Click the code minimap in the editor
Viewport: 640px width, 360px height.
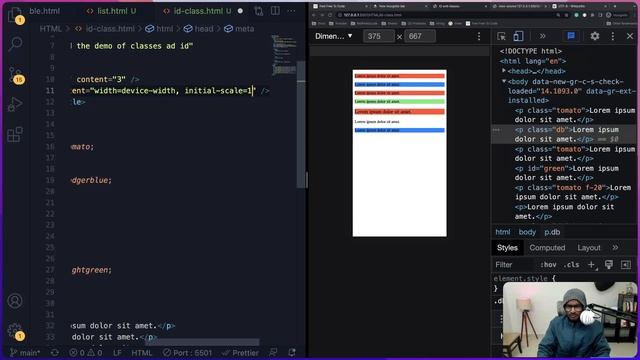284,55
